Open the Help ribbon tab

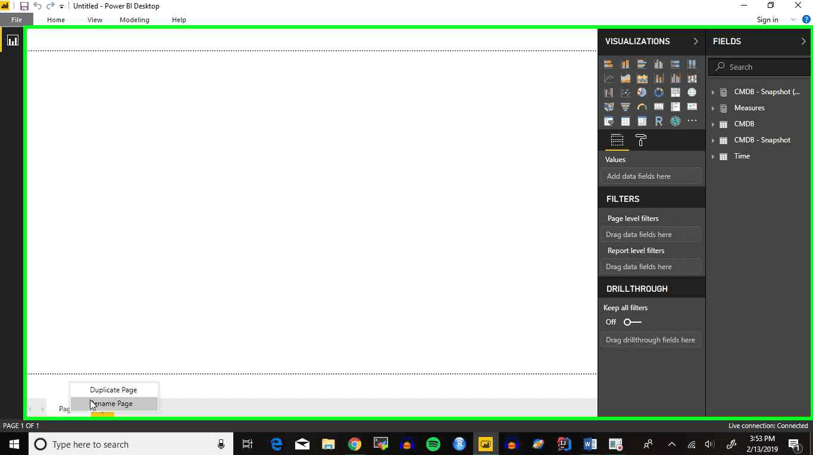tap(179, 20)
